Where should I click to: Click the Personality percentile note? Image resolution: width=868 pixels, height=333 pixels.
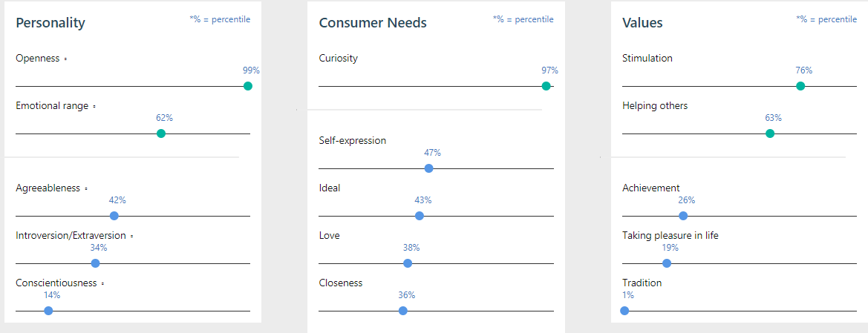tap(220, 19)
